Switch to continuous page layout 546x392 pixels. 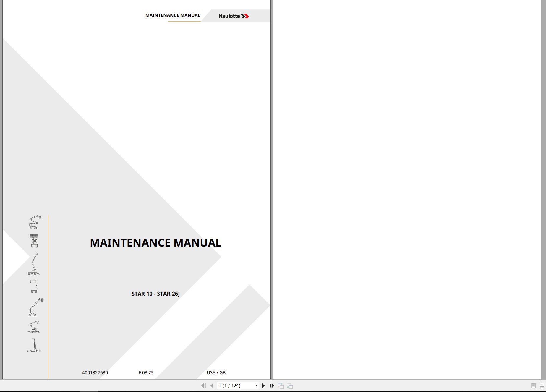pyautogui.click(x=542, y=386)
